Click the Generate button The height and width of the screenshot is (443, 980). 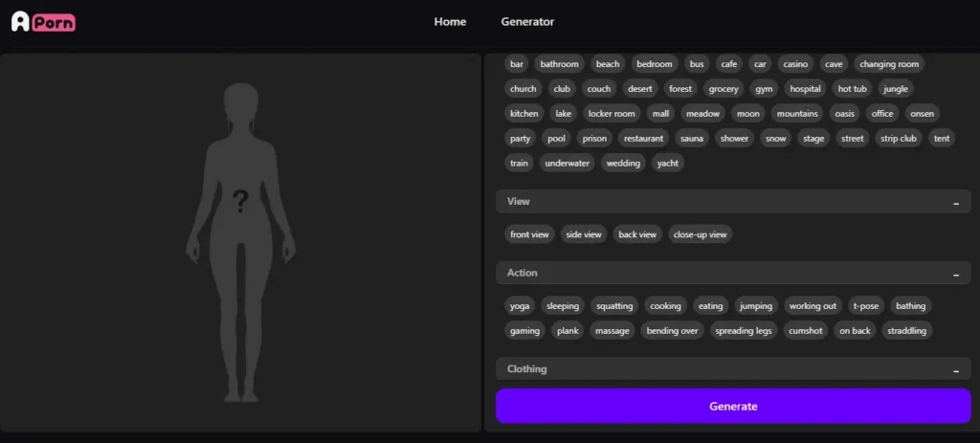pos(733,406)
